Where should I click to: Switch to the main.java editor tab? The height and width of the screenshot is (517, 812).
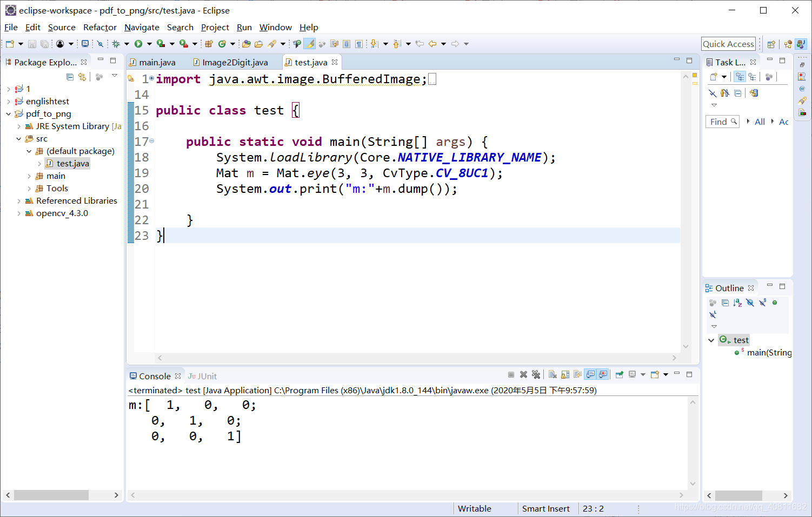click(x=157, y=62)
